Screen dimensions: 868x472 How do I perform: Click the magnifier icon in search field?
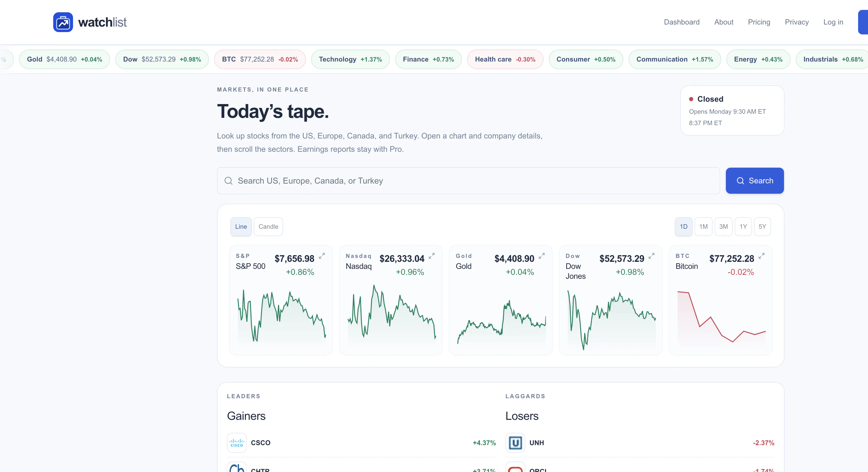tap(228, 181)
